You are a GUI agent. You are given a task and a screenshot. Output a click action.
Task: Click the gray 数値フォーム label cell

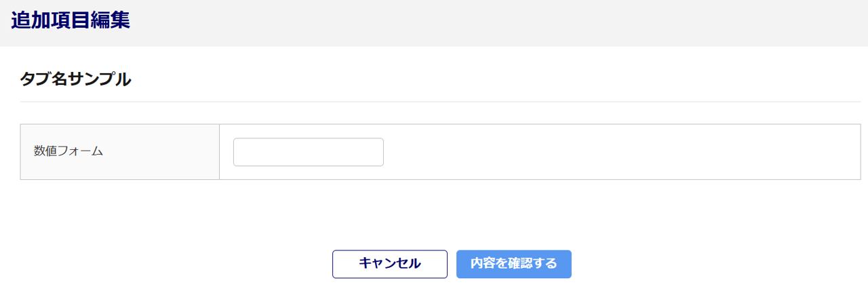pos(120,152)
